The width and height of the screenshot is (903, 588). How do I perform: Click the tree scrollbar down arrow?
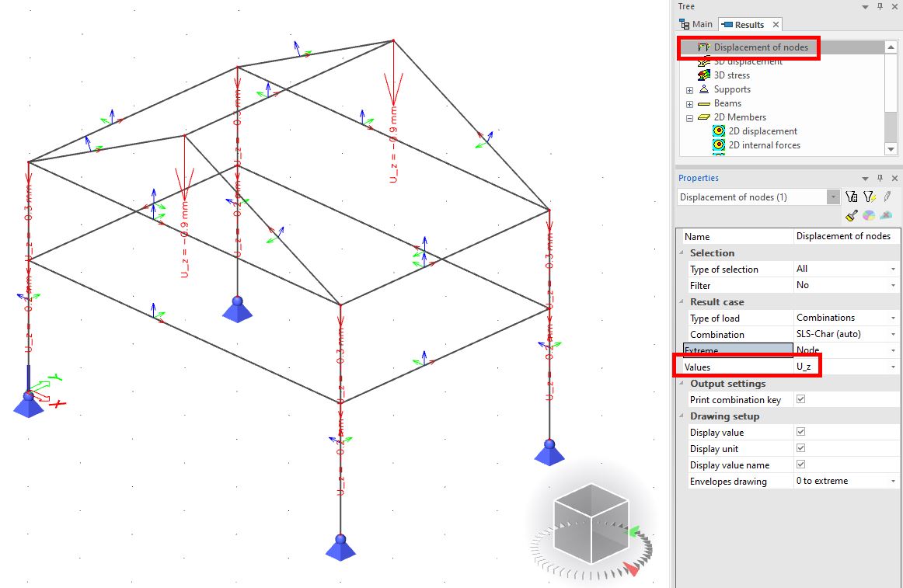click(891, 149)
